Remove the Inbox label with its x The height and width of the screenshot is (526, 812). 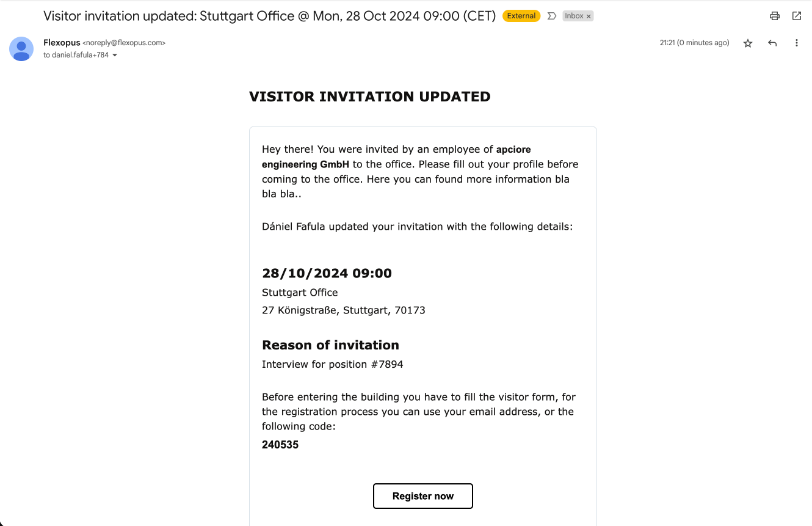(589, 16)
